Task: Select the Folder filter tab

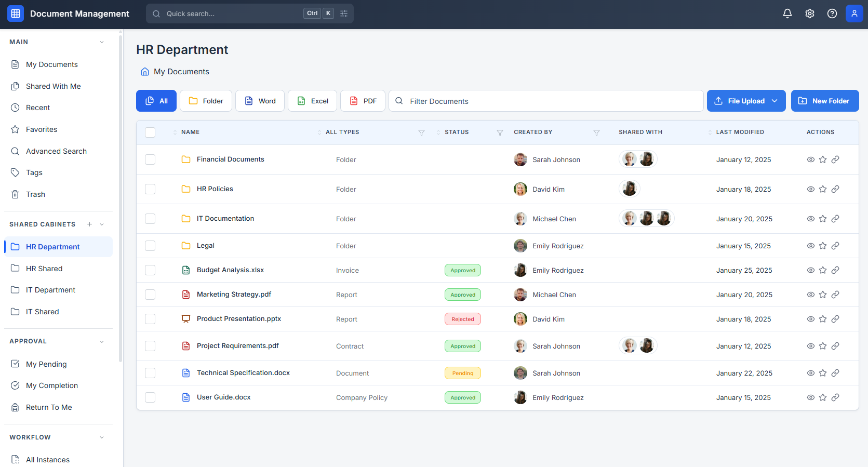Action: click(206, 101)
